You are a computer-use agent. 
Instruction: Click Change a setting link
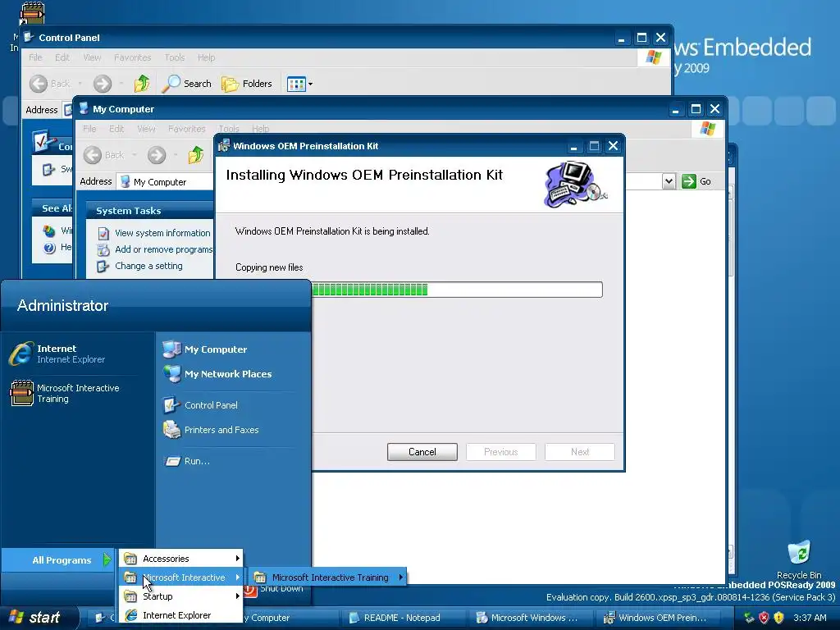pyautogui.click(x=148, y=266)
